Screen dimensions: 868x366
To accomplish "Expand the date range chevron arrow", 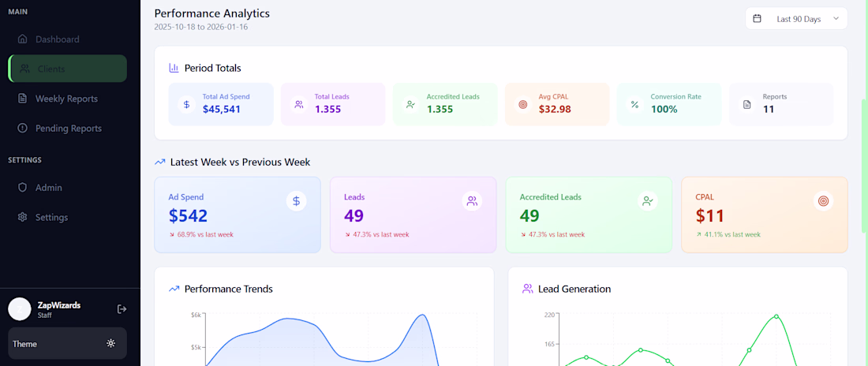I will pyautogui.click(x=836, y=19).
